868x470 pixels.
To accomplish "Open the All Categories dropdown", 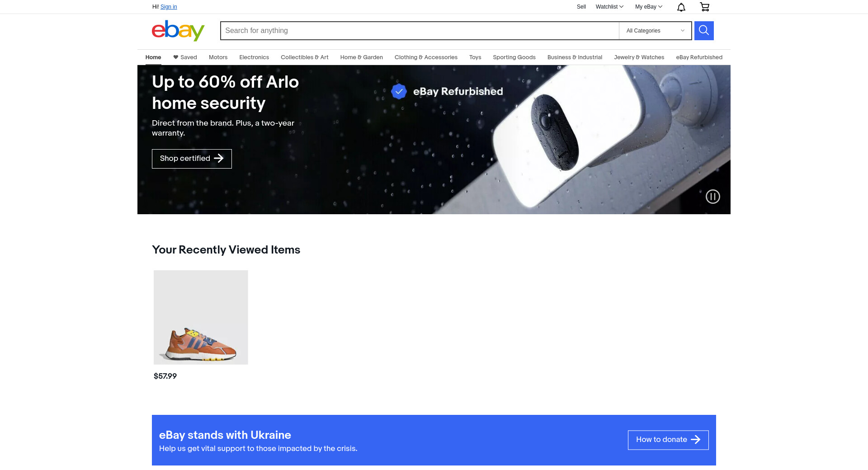I will (655, 31).
